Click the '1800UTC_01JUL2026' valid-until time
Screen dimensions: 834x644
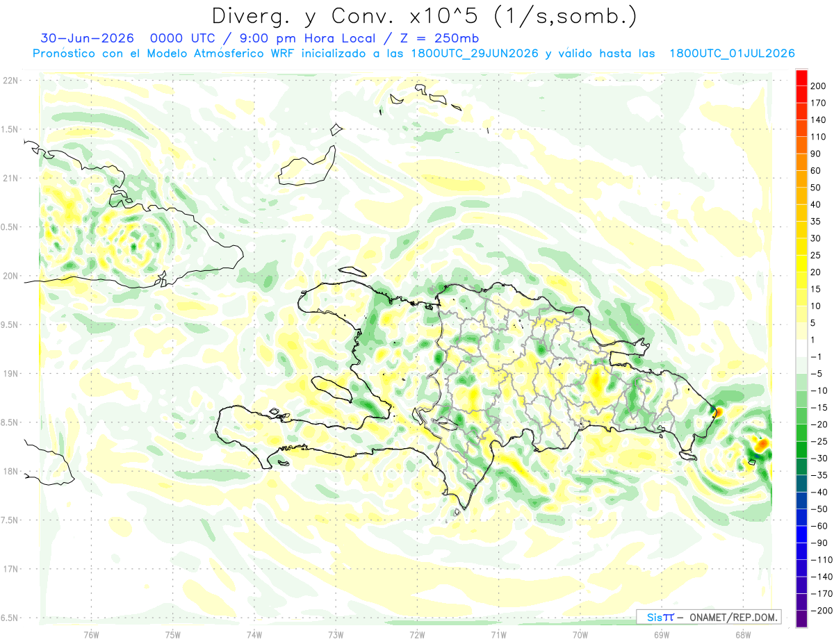tap(732, 53)
